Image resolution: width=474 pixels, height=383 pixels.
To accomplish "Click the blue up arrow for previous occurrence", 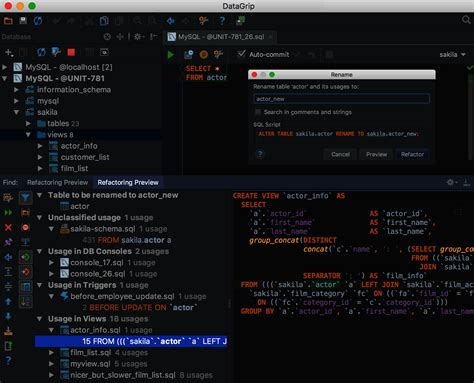I will 8,301.
